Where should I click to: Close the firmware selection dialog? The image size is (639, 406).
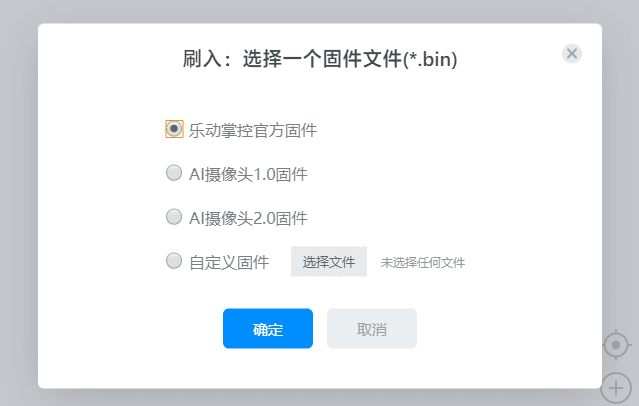tap(572, 53)
